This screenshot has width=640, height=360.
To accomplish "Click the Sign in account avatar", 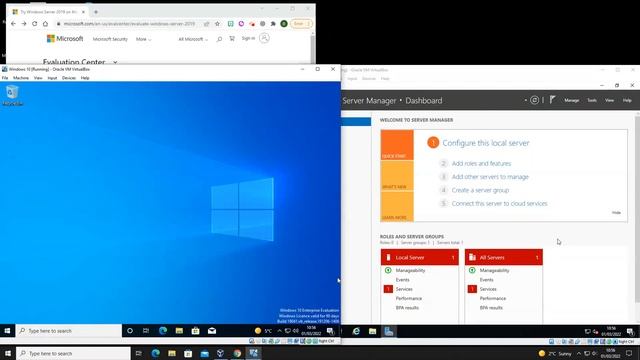I will point(264,38).
